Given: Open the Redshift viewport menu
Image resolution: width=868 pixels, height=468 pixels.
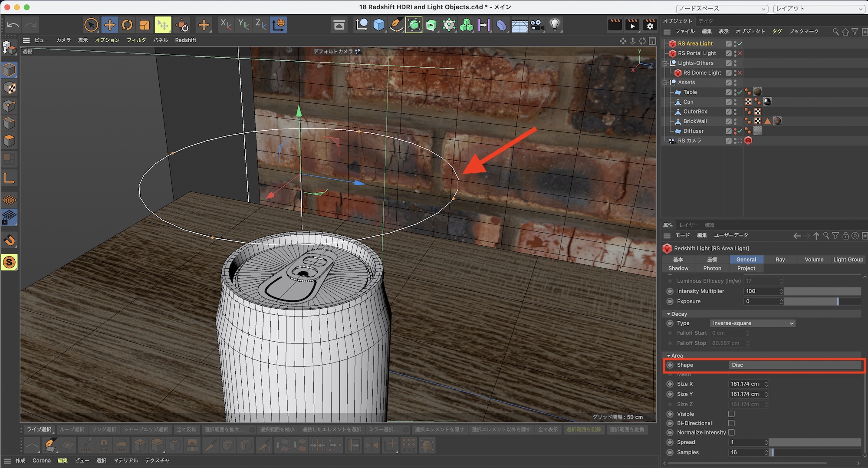Looking at the screenshot, I should [x=185, y=40].
